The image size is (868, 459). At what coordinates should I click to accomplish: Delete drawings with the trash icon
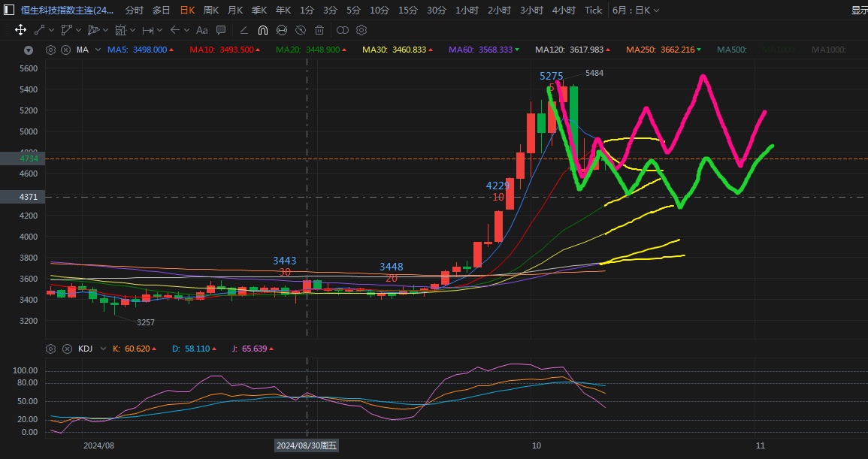(319, 30)
